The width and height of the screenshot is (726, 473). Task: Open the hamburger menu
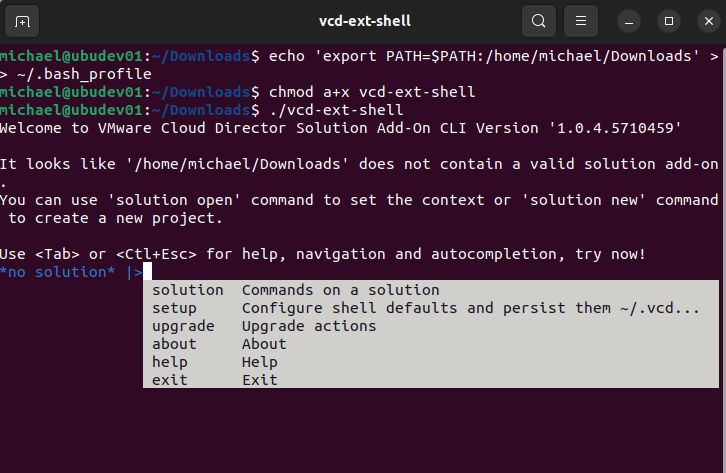579,20
